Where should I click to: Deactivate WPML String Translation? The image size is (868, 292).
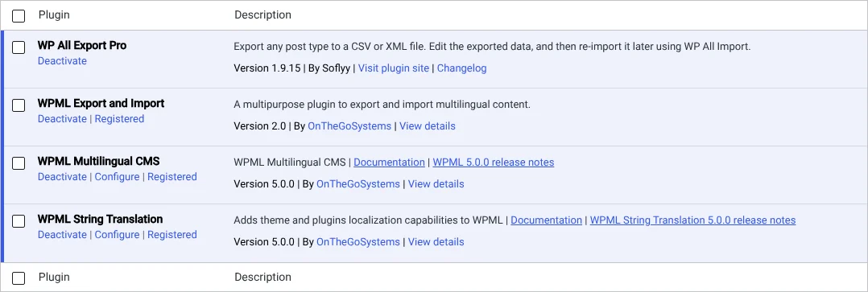pos(62,235)
